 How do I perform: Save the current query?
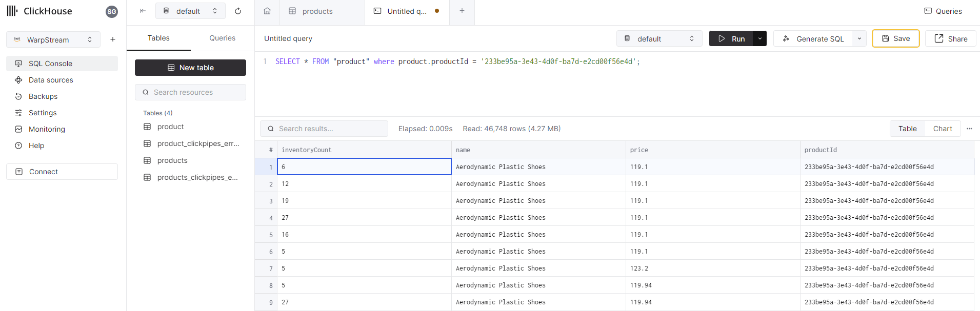pyautogui.click(x=895, y=38)
